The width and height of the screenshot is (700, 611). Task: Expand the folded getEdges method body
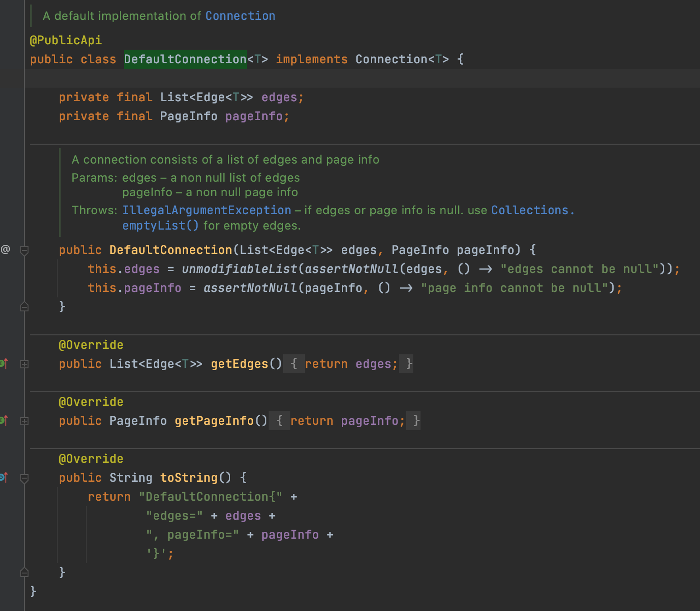point(24,364)
